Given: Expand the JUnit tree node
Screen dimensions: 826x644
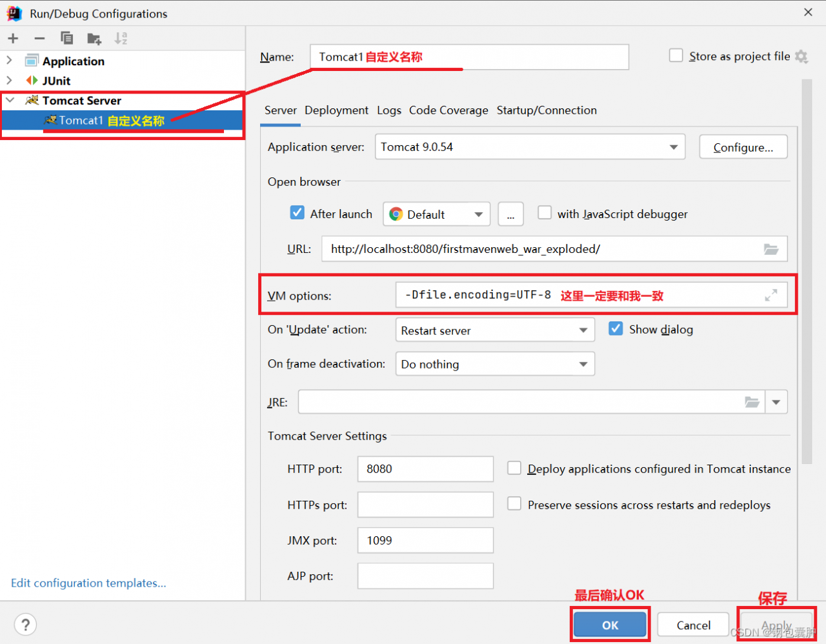Looking at the screenshot, I should point(9,81).
